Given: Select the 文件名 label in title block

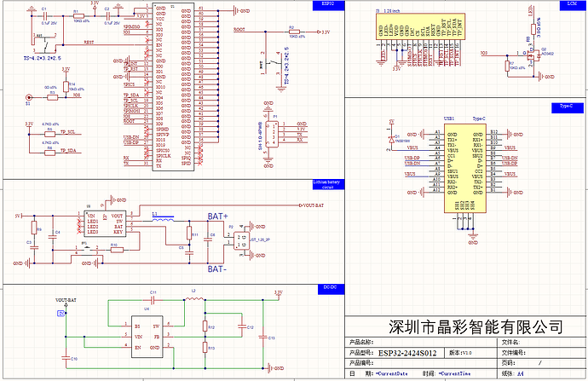Looking at the screenshot, I should (510, 342).
